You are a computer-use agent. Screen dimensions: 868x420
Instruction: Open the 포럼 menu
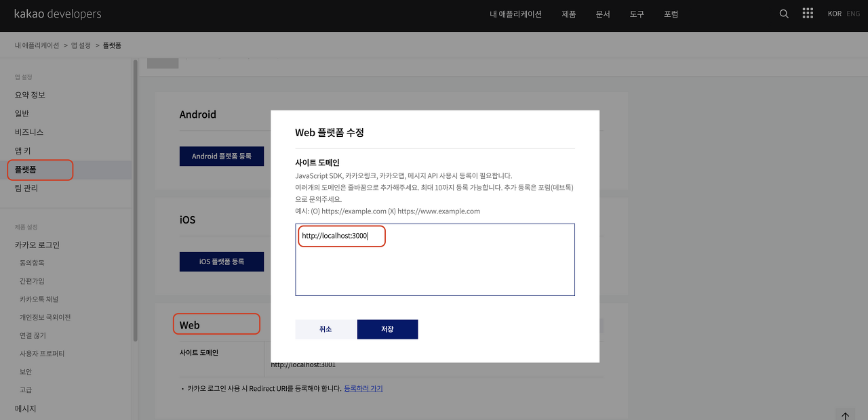coord(671,14)
